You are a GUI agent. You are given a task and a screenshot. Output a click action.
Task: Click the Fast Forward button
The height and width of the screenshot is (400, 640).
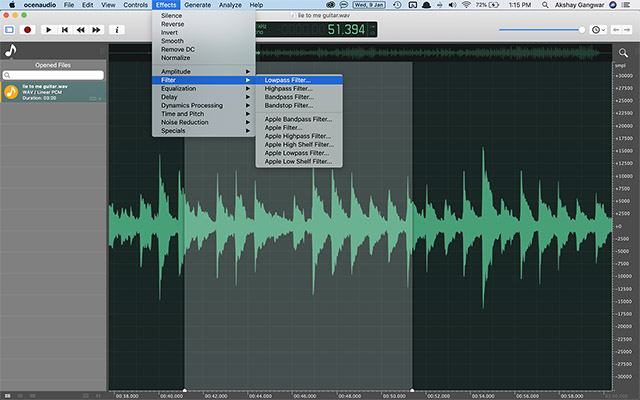point(96,30)
